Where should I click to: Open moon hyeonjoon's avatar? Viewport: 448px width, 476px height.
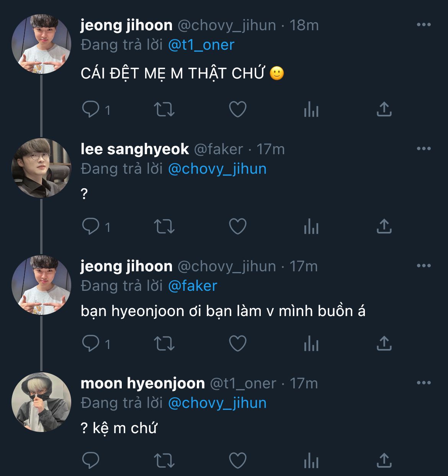(x=41, y=402)
